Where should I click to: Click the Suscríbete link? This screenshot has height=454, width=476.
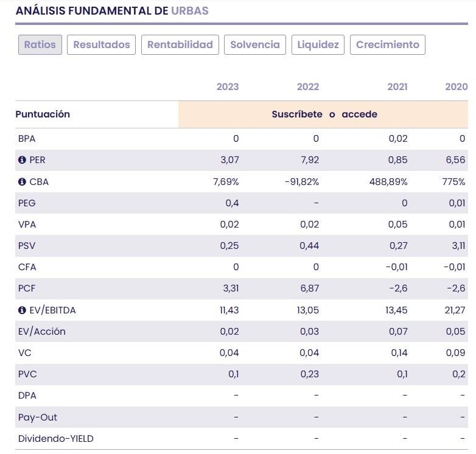point(297,114)
